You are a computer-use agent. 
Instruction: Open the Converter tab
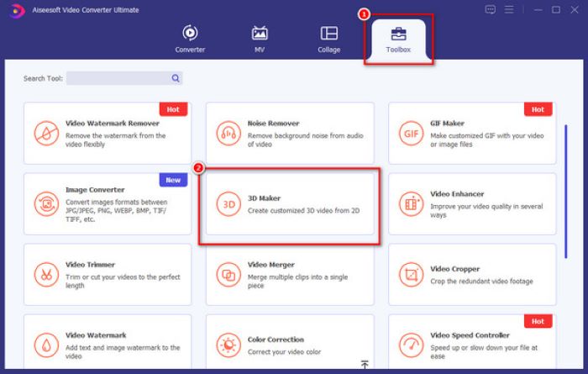coord(190,39)
